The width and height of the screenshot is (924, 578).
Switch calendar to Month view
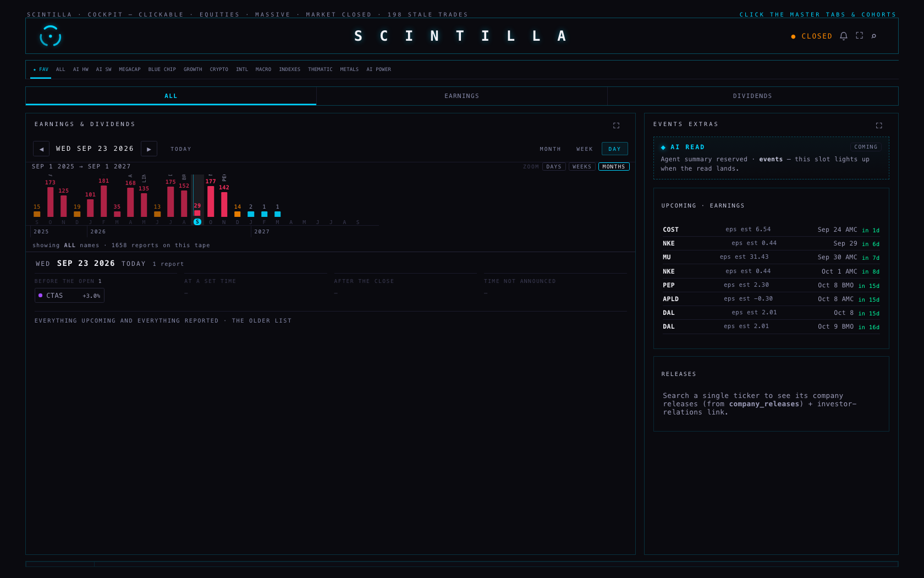pos(550,149)
